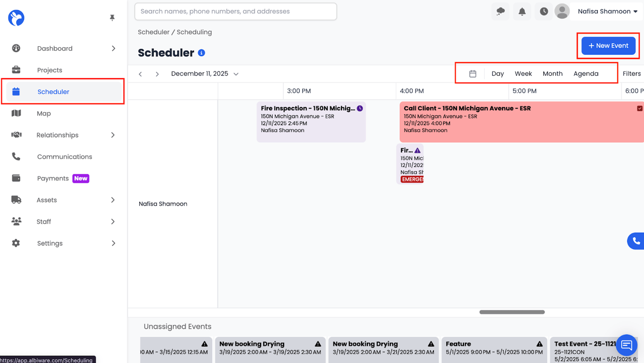The width and height of the screenshot is (644, 363).
Task: Click the Albiware bird logo
Action: point(16,18)
